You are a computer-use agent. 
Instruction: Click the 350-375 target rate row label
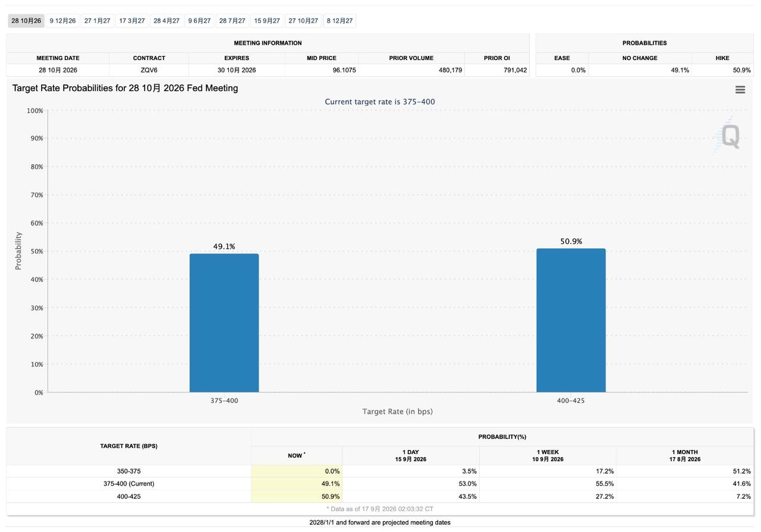coord(129,471)
